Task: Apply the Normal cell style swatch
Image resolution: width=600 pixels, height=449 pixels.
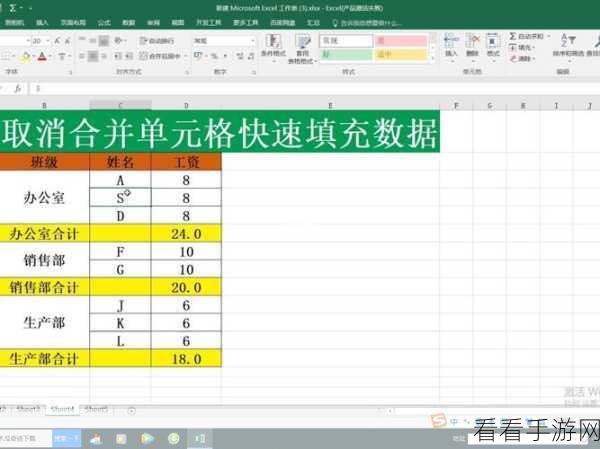Action: point(346,41)
